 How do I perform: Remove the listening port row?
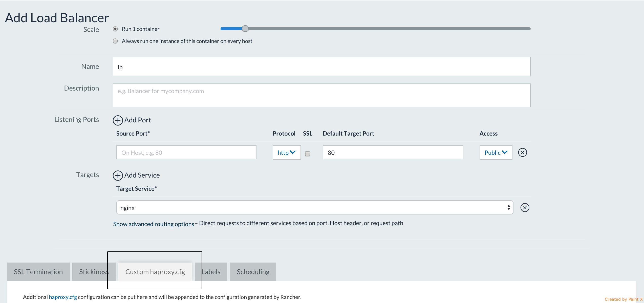(x=522, y=153)
